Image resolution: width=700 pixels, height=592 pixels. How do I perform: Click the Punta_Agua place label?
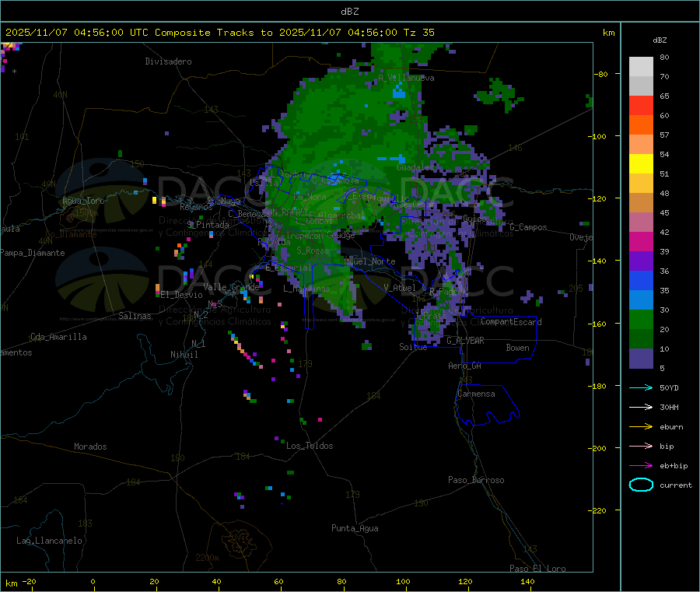tap(355, 528)
